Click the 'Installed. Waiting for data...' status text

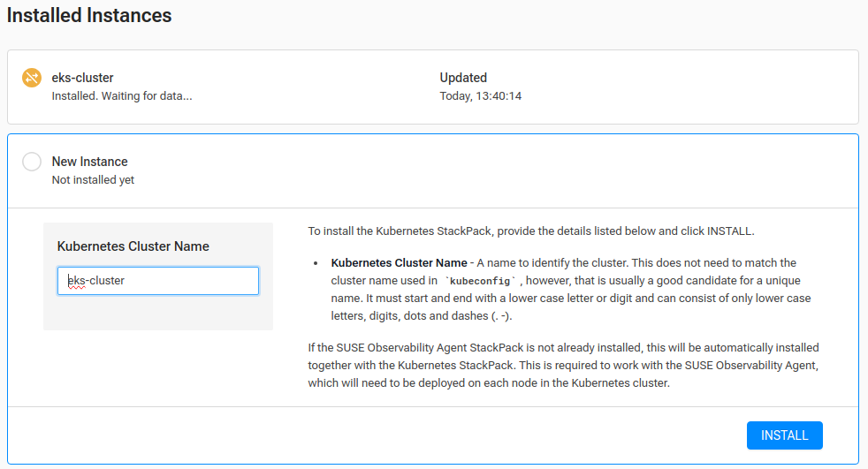pyautogui.click(x=122, y=95)
